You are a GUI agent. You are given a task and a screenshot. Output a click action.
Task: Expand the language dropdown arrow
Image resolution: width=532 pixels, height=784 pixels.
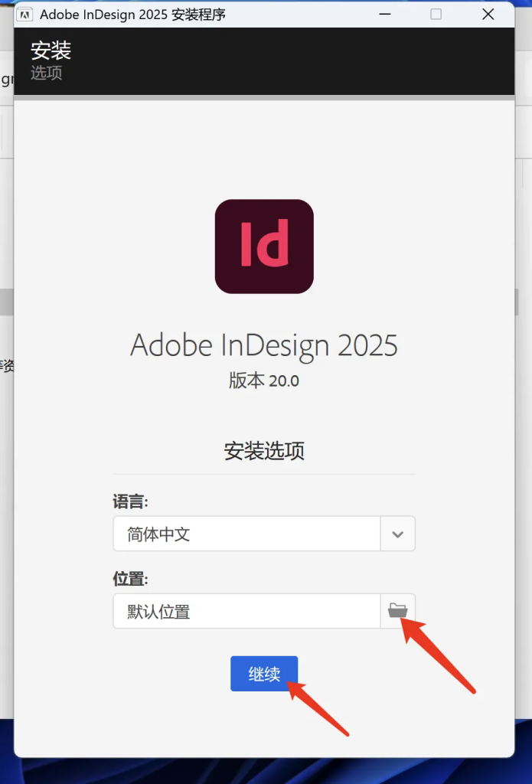click(x=398, y=534)
